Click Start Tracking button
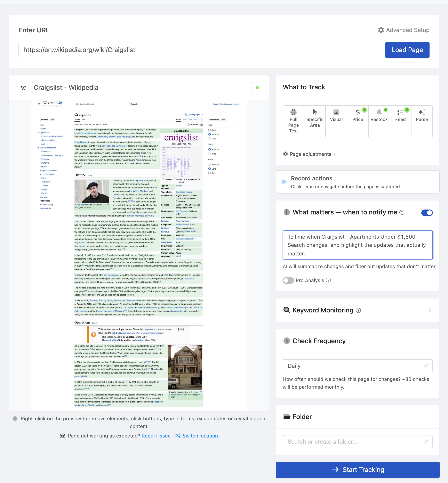This screenshot has height=483, width=448. point(358,470)
